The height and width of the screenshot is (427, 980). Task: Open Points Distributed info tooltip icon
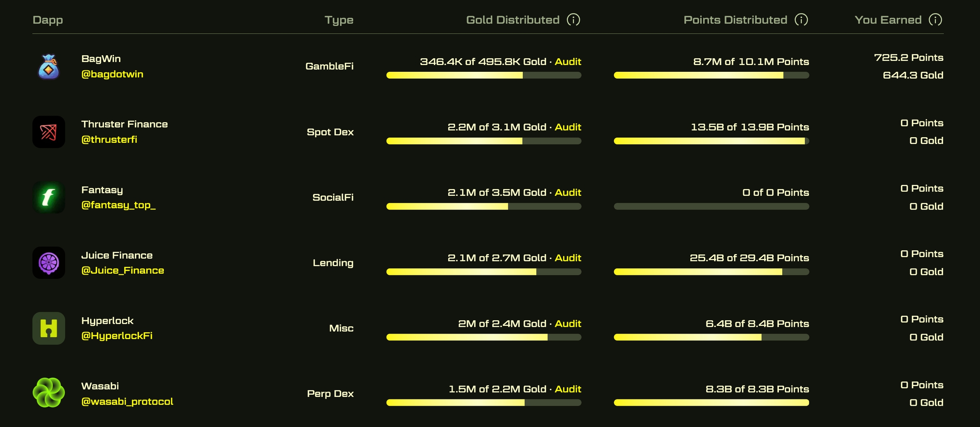(801, 20)
